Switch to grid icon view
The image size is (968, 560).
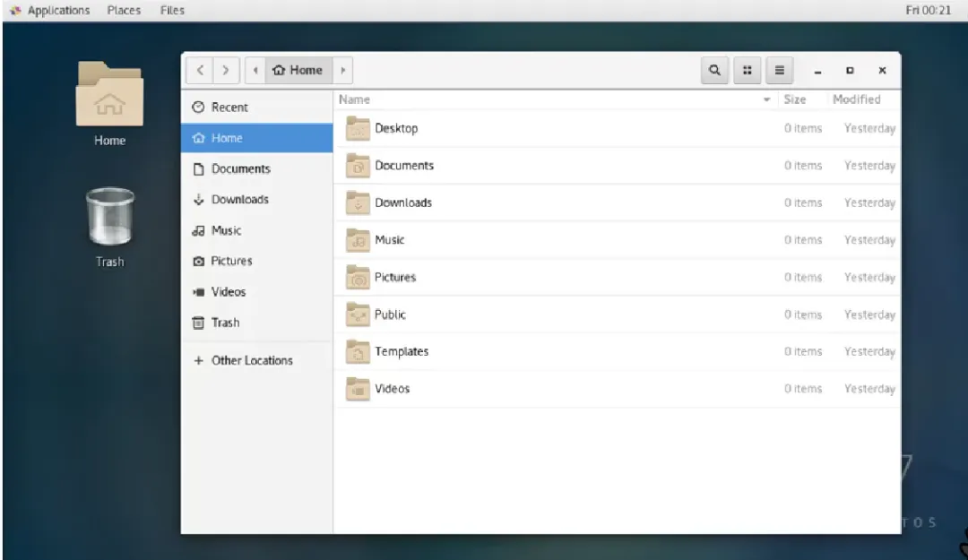[x=747, y=71]
